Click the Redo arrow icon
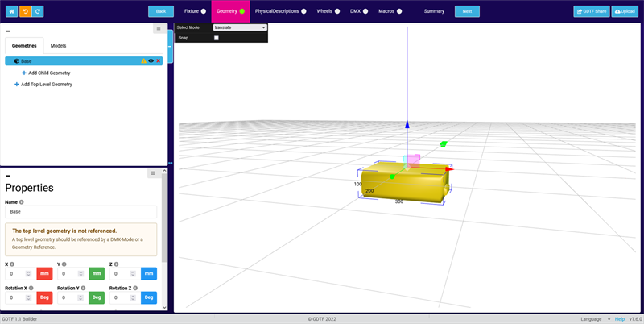This screenshot has height=324, width=644. [x=39, y=11]
